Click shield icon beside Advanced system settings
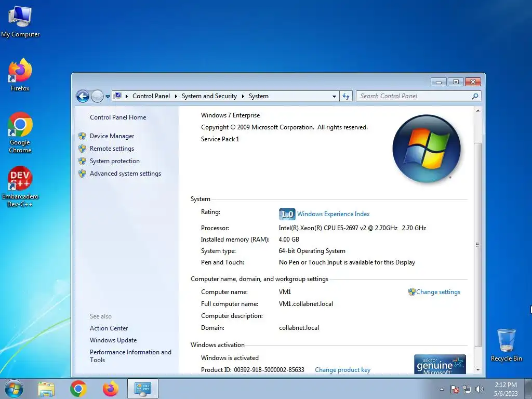Screen dimensions: 532x399 click(82, 174)
